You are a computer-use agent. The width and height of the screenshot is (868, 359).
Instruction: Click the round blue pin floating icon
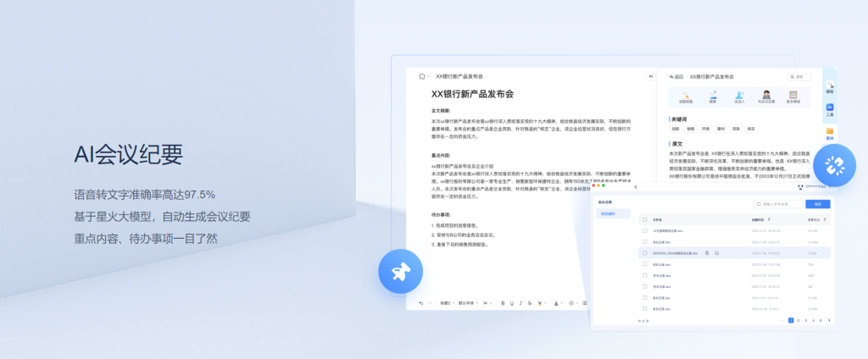click(400, 271)
